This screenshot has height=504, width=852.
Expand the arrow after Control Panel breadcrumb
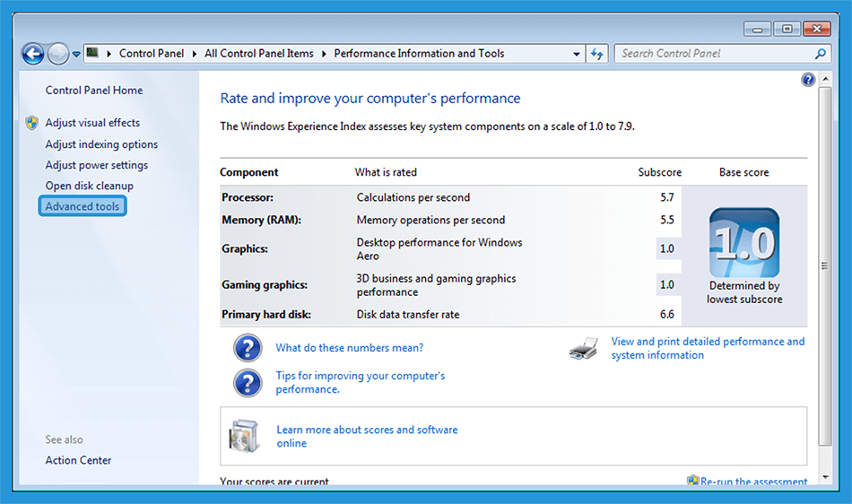[x=194, y=54]
